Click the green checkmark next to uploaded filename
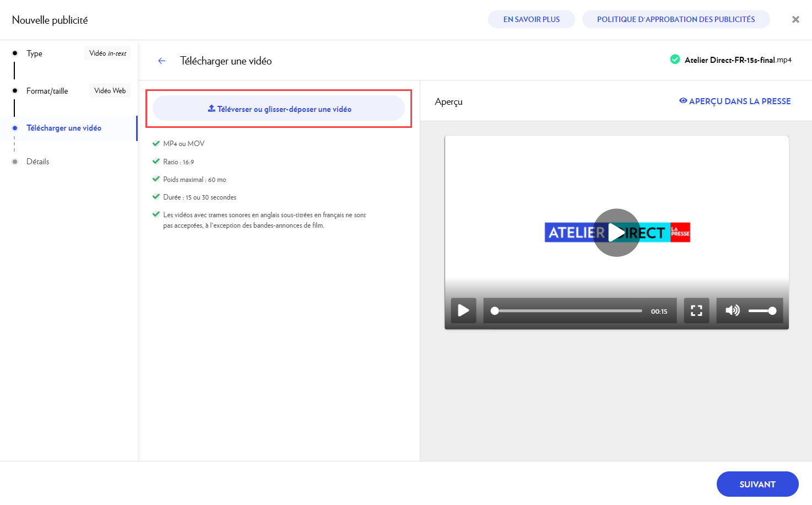 [675, 60]
